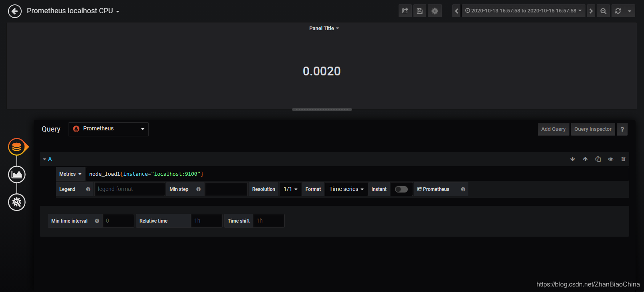Show Legend info tooltip icon
Image resolution: width=644 pixels, height=292 pixels.
tap(88, 189)
